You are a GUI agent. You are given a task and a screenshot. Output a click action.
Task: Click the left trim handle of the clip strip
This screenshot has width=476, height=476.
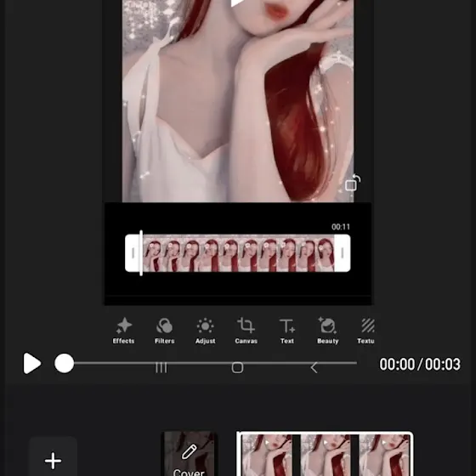coord(133,253)
